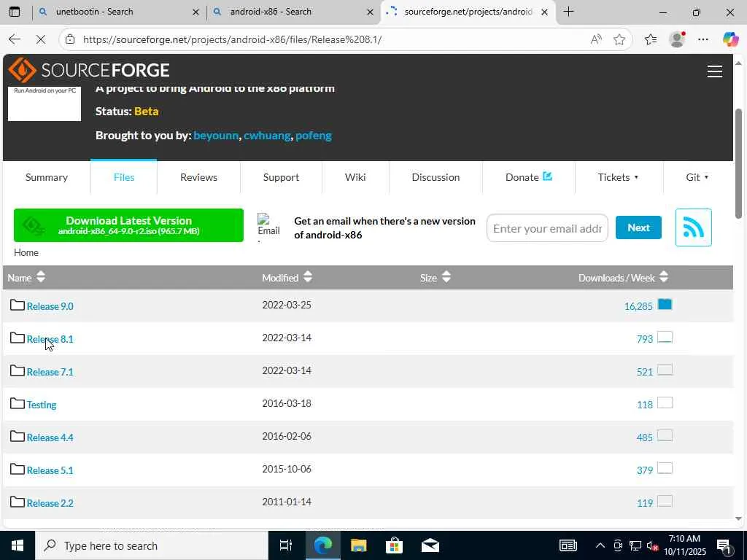Image resolution: width=747 pixels, height=560 pixels.
Task: Click the Release 9.0 folder icon
Action: coord(18,306)
